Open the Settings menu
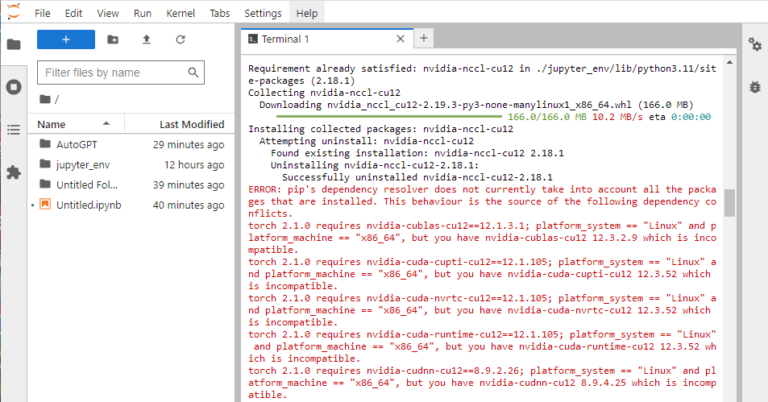This screenshot has height=402, width=768. [x=263, y=13]
